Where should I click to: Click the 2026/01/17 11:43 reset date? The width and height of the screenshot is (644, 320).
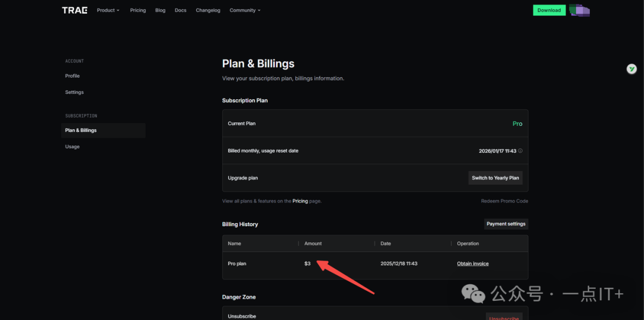coord(497,151)
